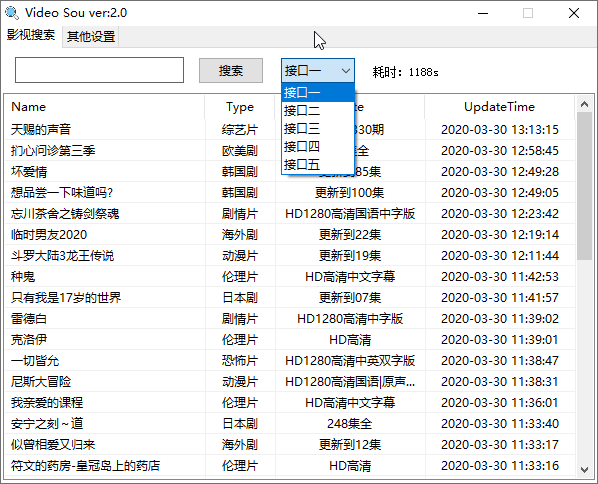Switch to the 影视搜索 tab

(x=31, y=35)
